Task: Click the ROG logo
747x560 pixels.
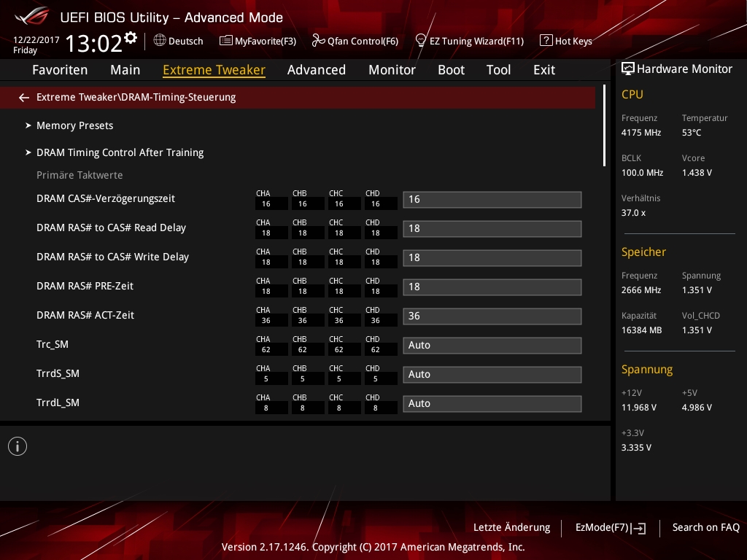Action: coord(31,17)
